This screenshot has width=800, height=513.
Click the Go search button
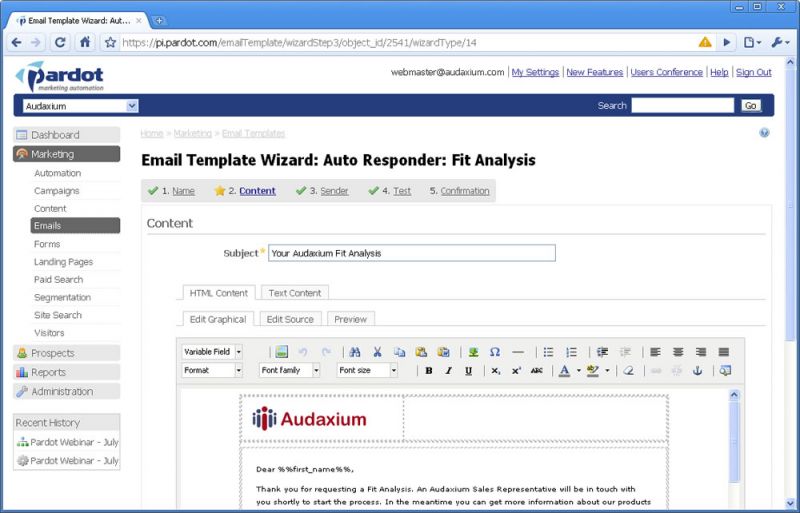[751, 106]
